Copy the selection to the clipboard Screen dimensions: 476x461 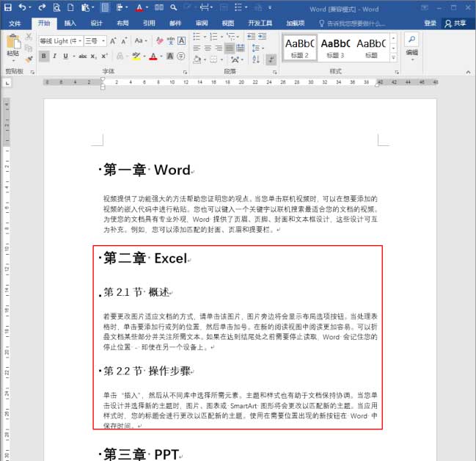click(x=29, y=48)
